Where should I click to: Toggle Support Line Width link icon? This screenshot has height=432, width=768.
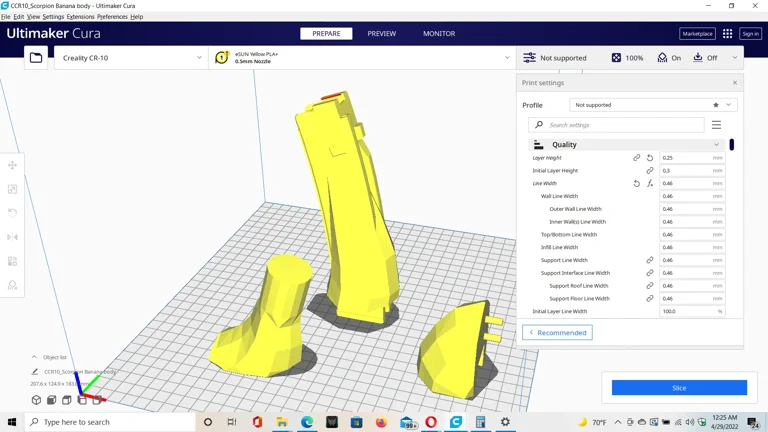[x=650, y=260]
